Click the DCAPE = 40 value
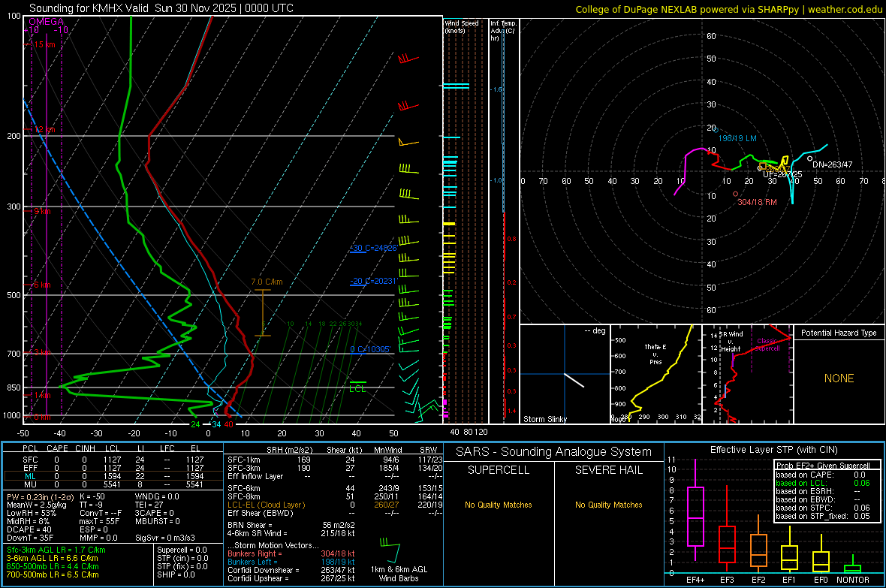Image resolution: width=886 pixels, height=588 pixels. [29, 529]
